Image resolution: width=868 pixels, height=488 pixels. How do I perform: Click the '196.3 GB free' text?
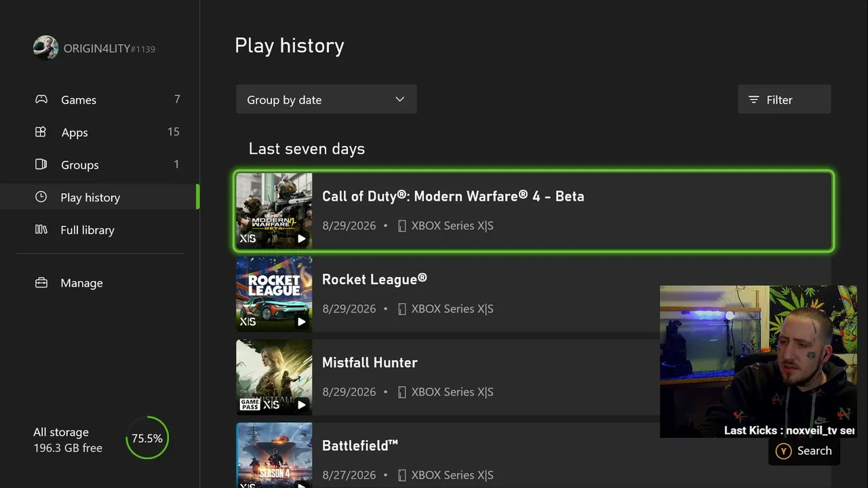coord(68,448)
